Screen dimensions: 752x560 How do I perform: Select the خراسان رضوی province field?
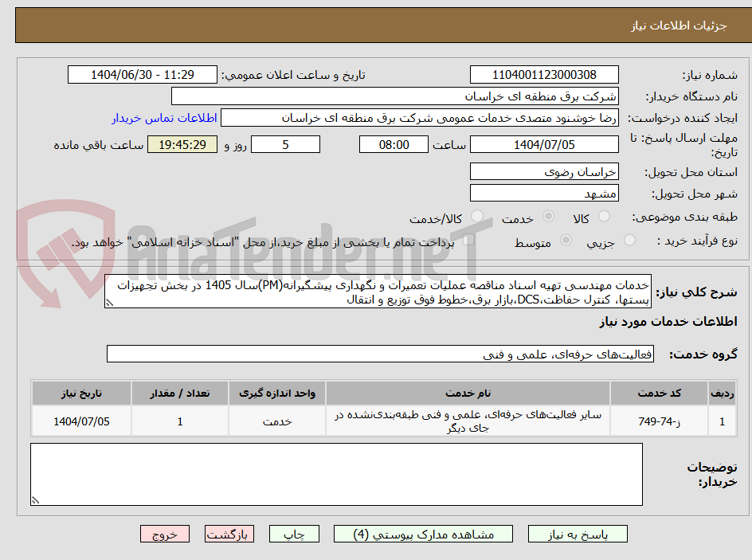tap(544, 170)
